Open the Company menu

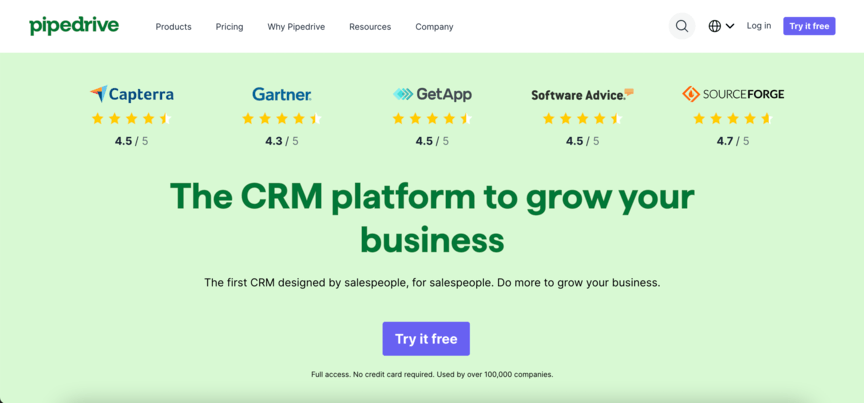(x=434, y=26)
